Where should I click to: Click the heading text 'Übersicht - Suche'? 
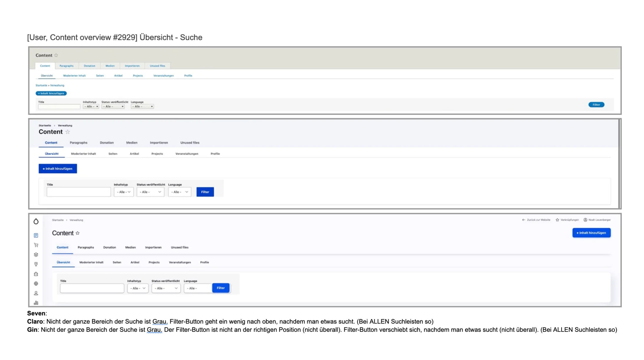pos(171,37)
